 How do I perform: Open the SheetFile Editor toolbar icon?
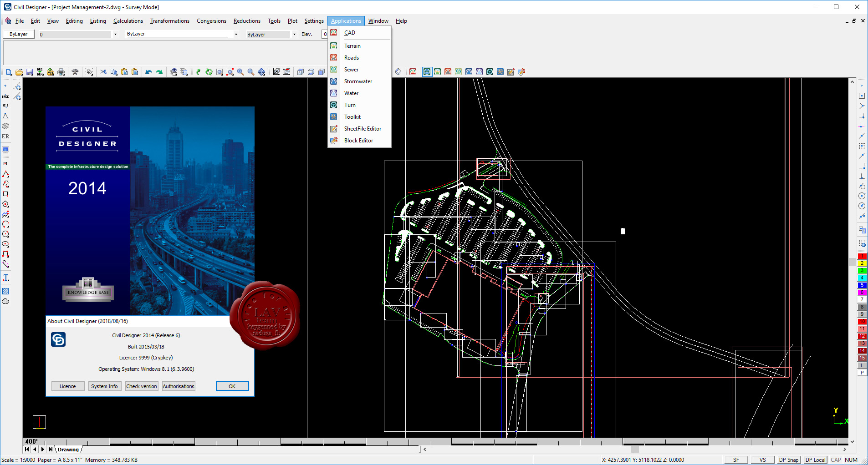tap(511, 72)
